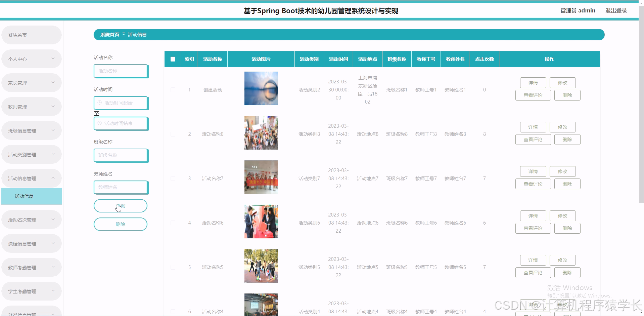The height and width of the screenshot is (316, 644).
Task: Expand the 活动类别管理 sidebar menu
Action: (32, 154)
